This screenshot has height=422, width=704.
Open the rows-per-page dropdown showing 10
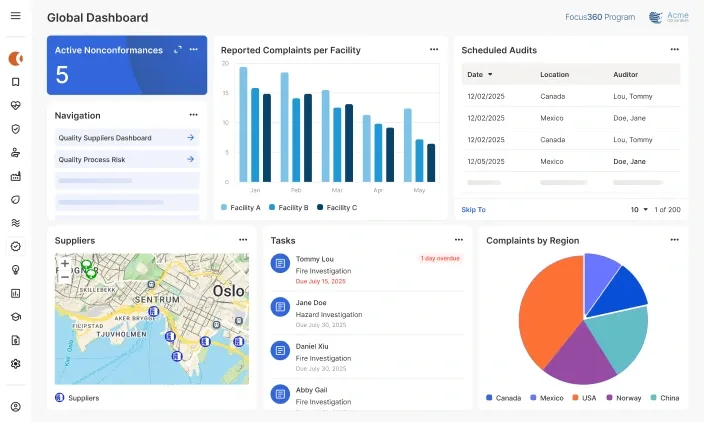tap(639, 210)
